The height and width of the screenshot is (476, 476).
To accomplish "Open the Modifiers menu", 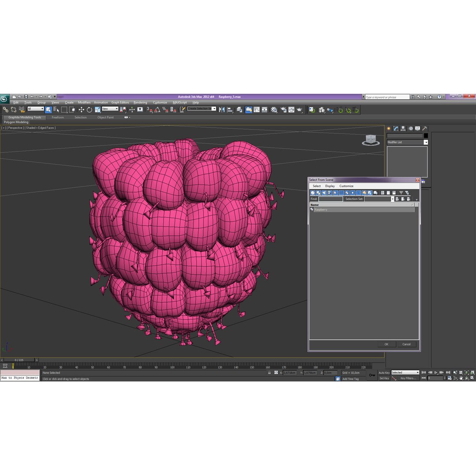I will pos(84,103).
